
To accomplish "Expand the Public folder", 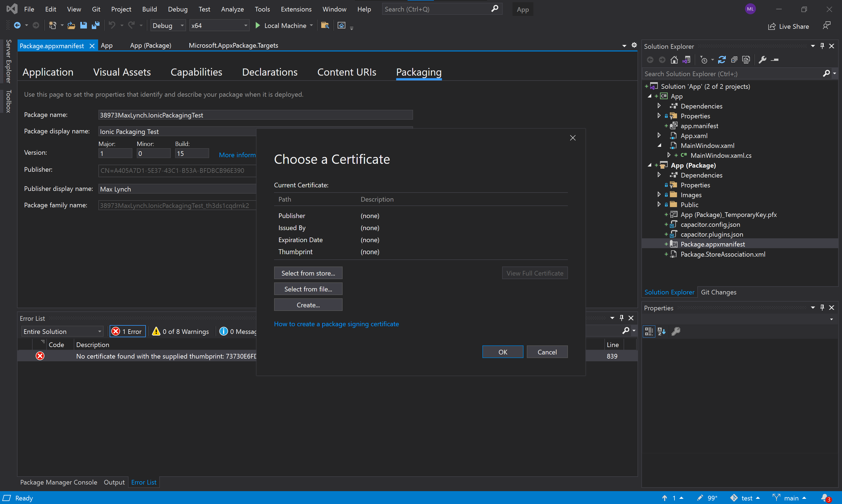I will (659, 204).
